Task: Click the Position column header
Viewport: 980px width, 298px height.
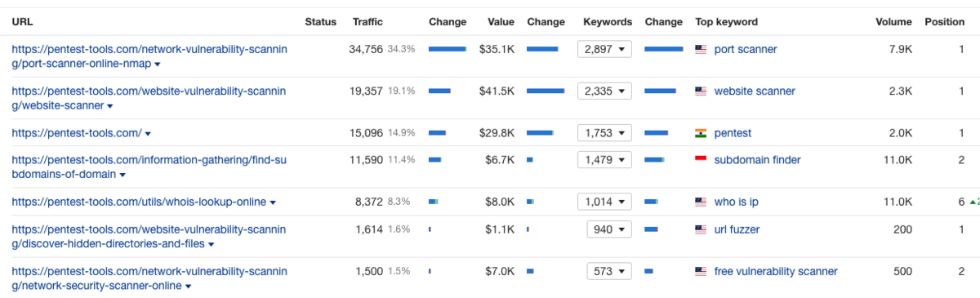Action: click(944, 22)
